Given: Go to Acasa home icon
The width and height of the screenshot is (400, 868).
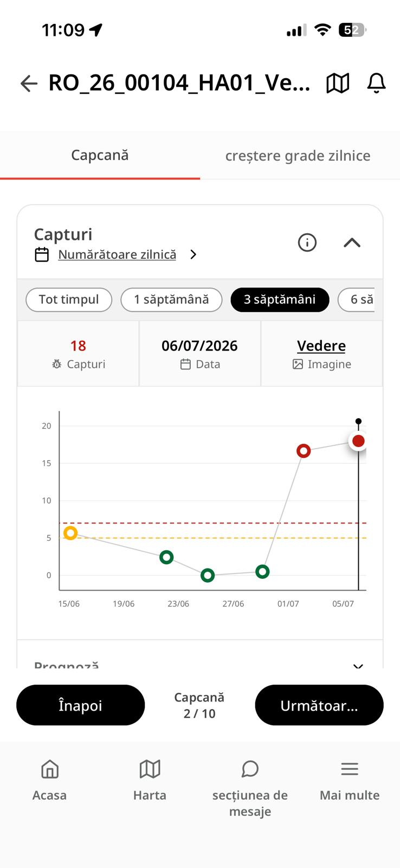Looking at the screenshot, I should 49,769.
